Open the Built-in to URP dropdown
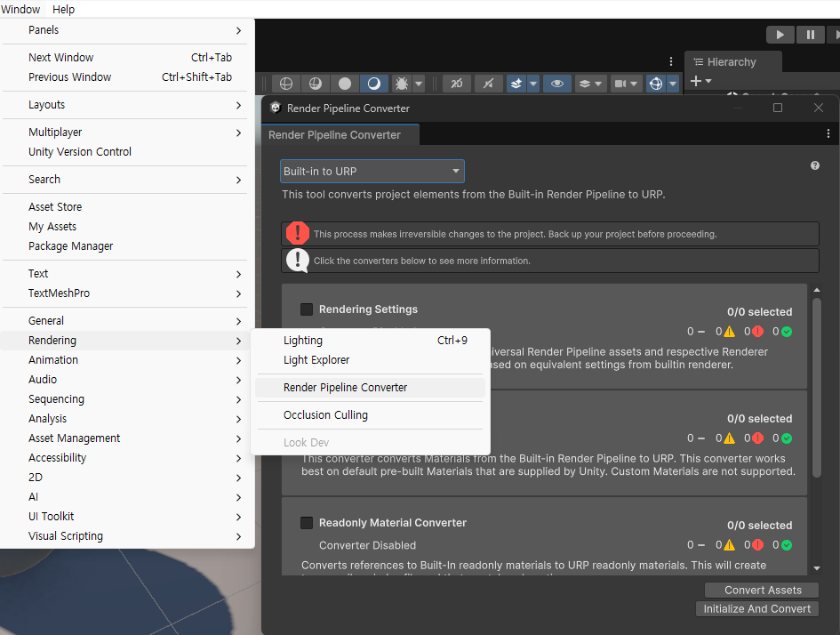Screen dimensions: 840x635 (372, 172)
